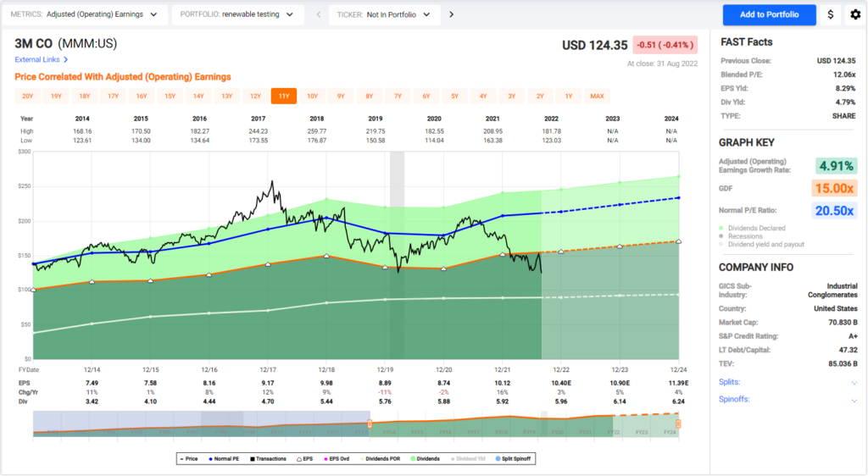Click the 15.00x GDF swatch

834,189
